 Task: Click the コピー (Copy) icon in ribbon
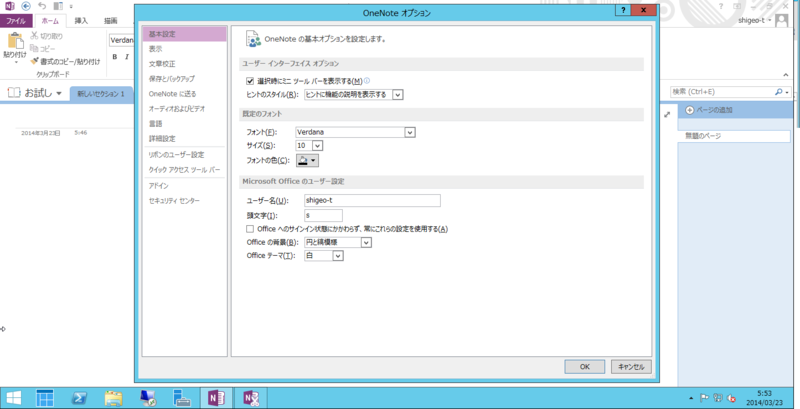click(34, 48)
